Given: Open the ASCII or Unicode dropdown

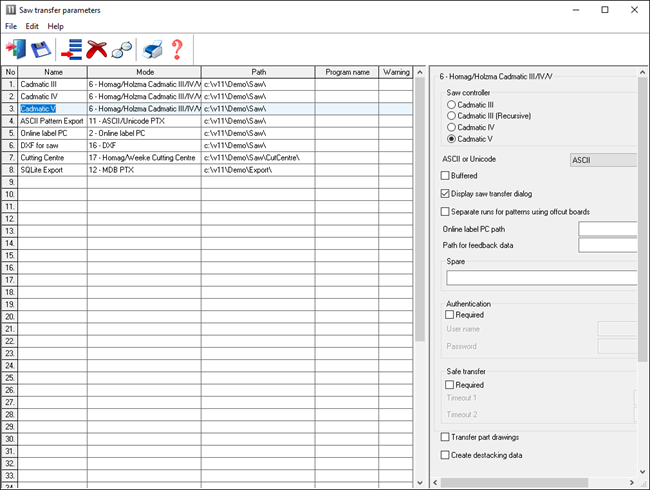Looking at the screenshot, I should [602, 159].
